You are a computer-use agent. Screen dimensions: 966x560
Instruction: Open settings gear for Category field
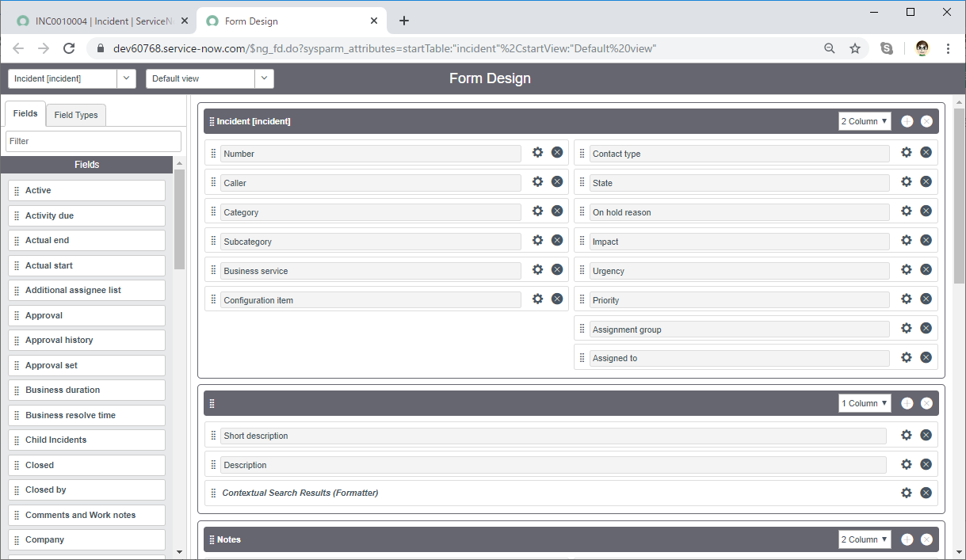(x=538, y=211)
